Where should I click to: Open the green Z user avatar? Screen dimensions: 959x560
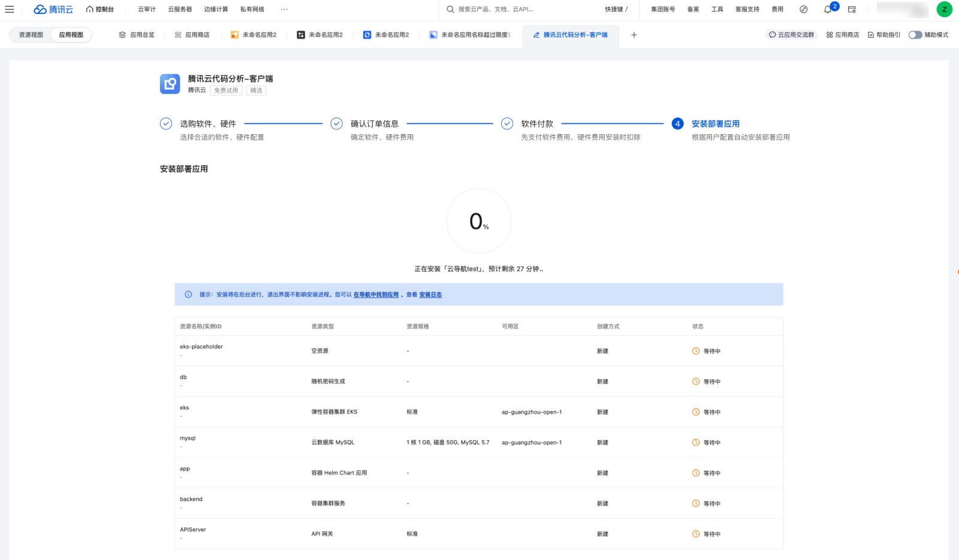pyautogui.click(x=945, y=10)
